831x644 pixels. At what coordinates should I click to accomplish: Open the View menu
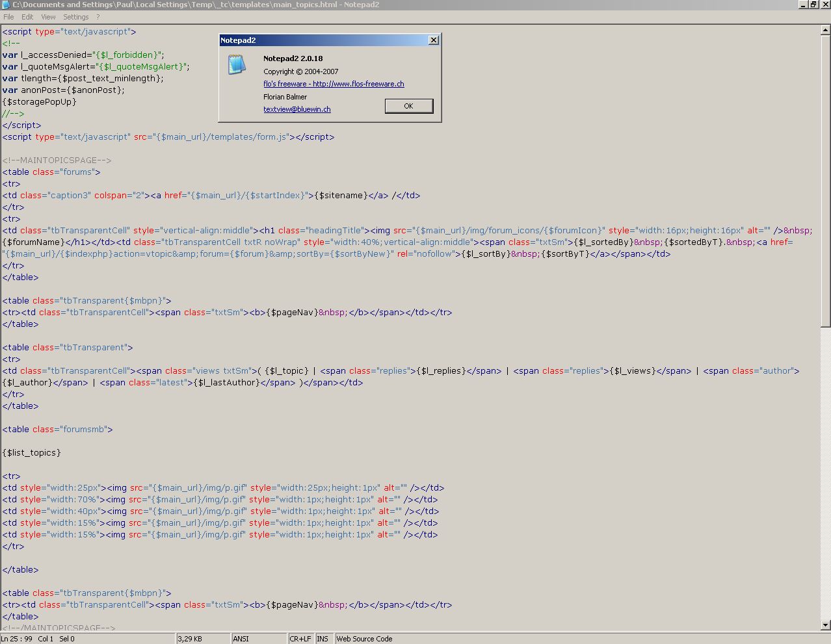(48, 17)
